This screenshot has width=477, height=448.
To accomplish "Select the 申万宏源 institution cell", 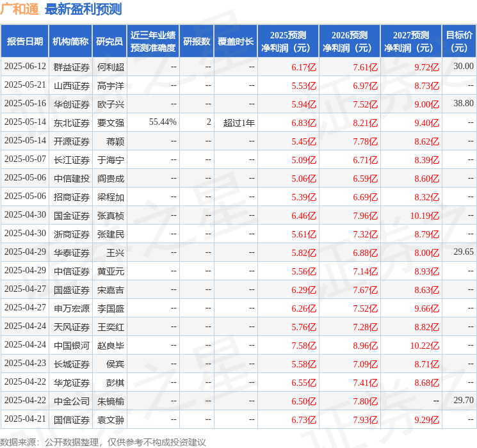I will click(72, 308).
